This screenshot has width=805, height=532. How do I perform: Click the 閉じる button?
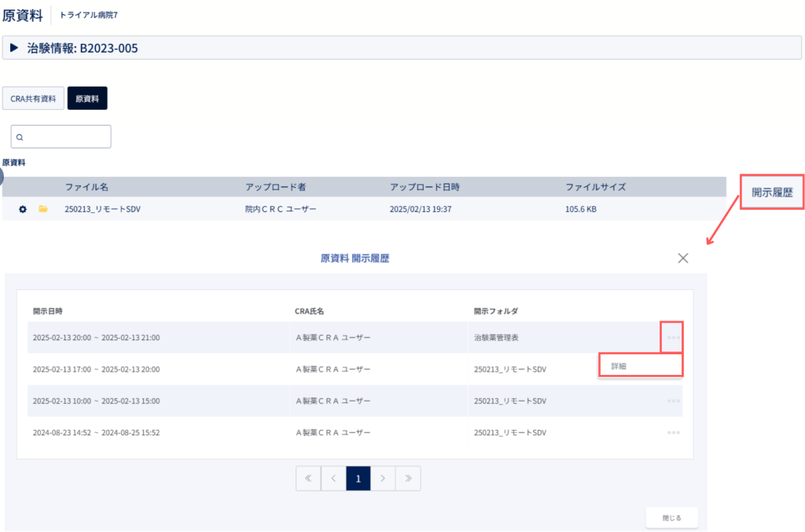pyautogui.click(x=671, y=518)
